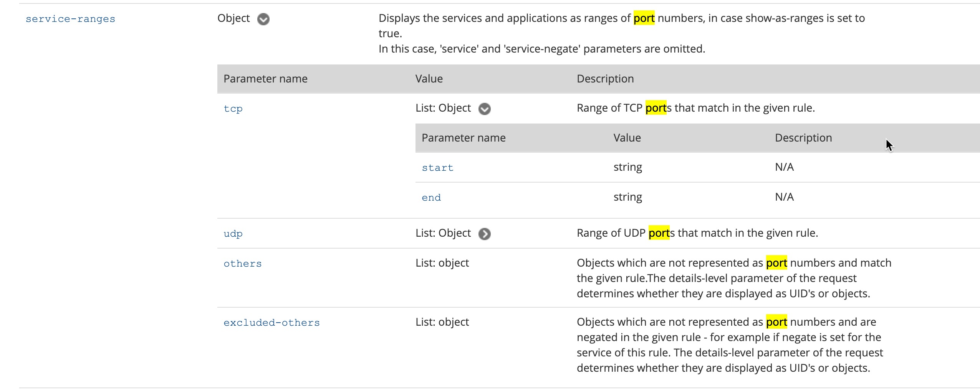Click the string value for the start parameter
This screenshot has width=980, height=389.
627,167
